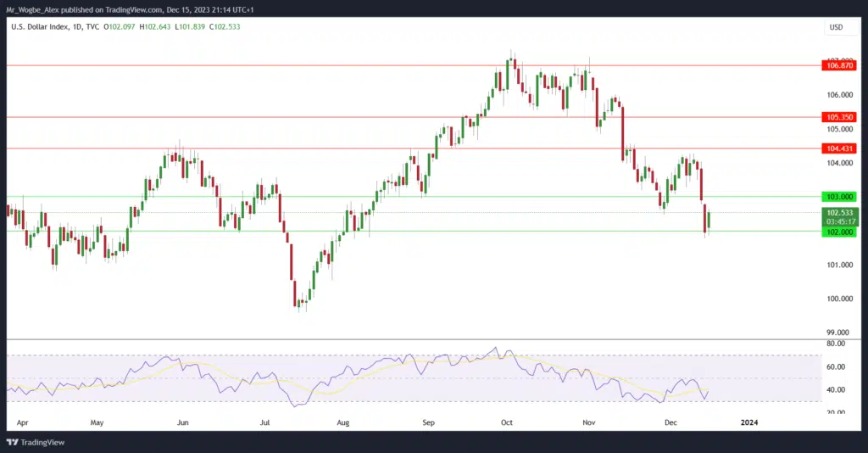The height and width of the screenshot is (453, 868).
Task: Click the 2024 label on time axis
Action: coord(749,422)
